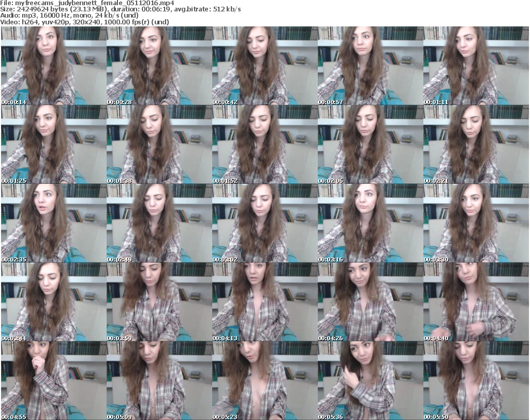Select the thumbnail stamped 00:00:14
The image size is (530, 420).
click(53, 66)
